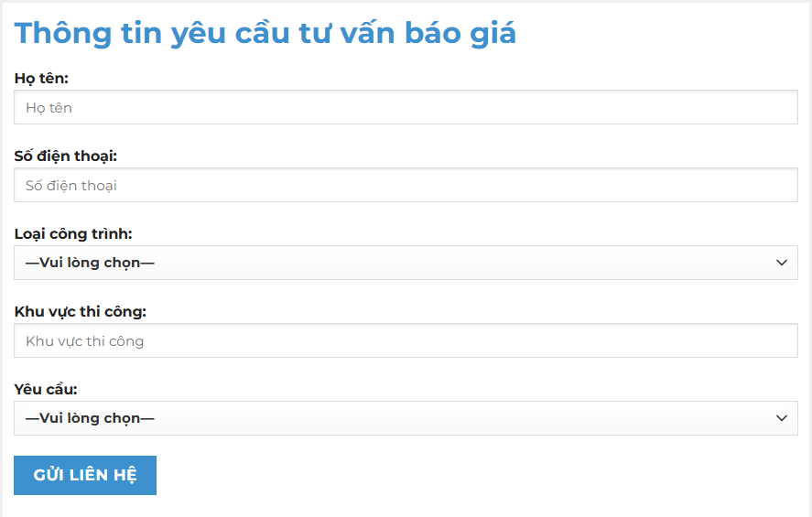
Task: Click the chevron arrow of Yêu cầu select
Action: 781,418
